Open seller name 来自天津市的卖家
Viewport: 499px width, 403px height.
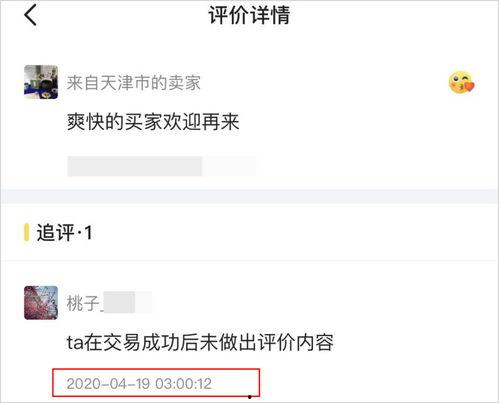tap(134, 83)
